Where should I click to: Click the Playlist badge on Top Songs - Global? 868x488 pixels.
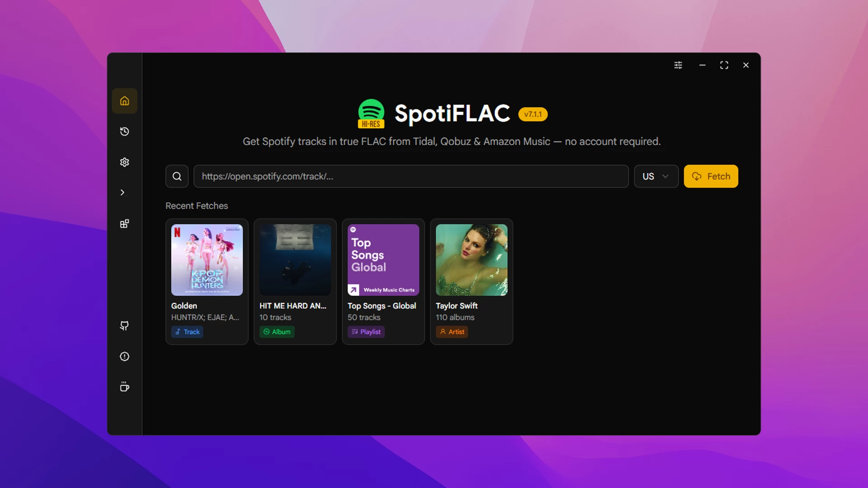(x=366, y=332)
